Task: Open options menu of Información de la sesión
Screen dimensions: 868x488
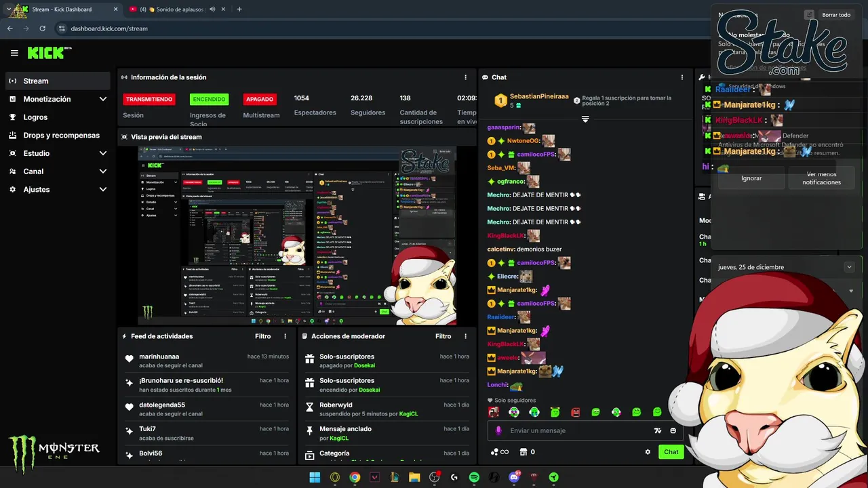Action: (x=465, y=77)
